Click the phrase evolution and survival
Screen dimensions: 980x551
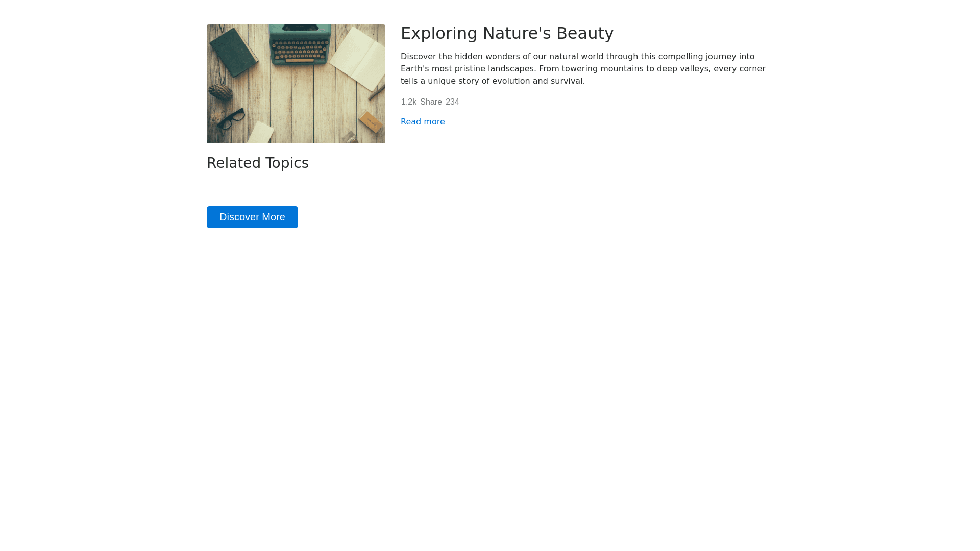[538, 81]
